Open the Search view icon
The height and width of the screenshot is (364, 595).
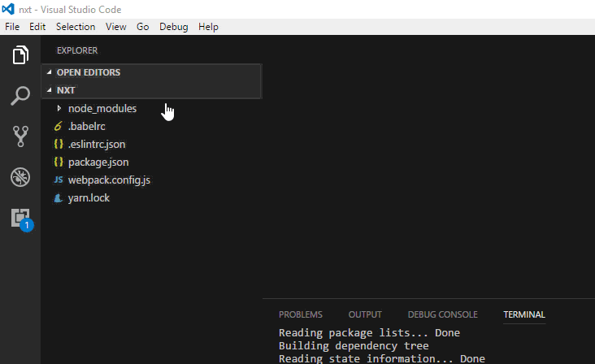pos(20,97)
